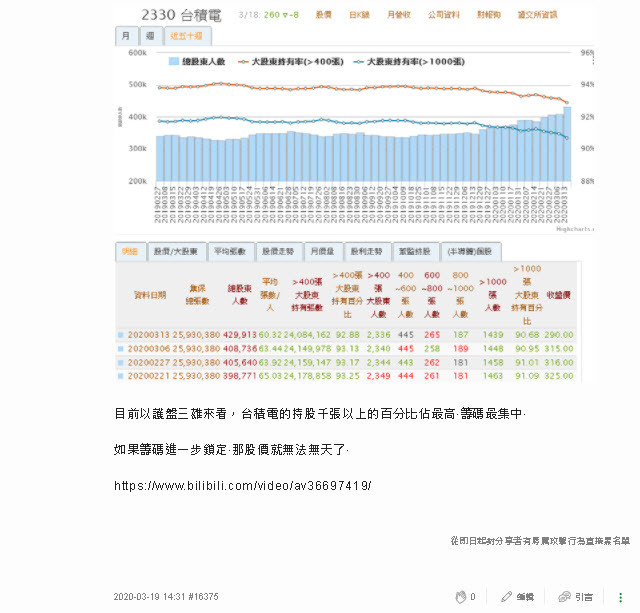
Task: Switch to the 董監持股 tab
Action: (415, 251)
